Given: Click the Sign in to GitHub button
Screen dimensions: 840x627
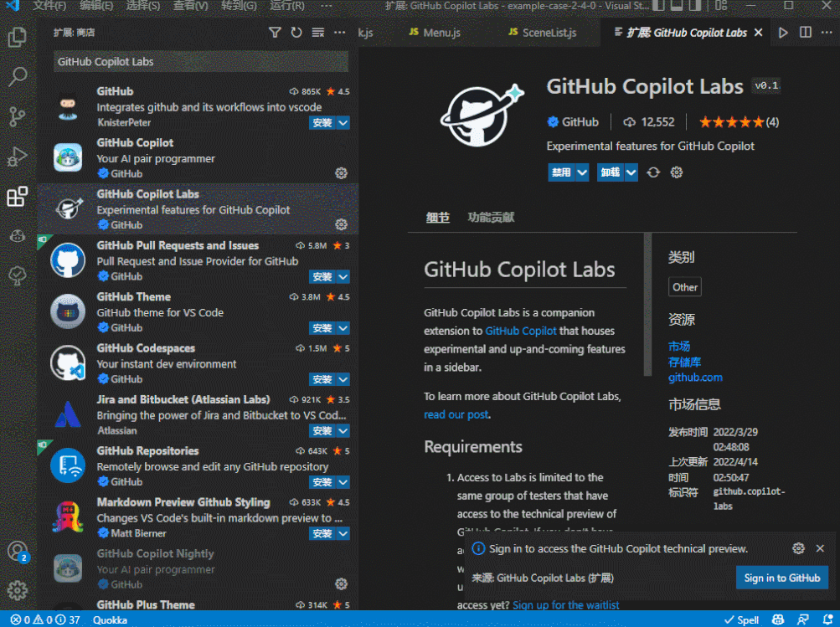Looking at the screenshot, I should [781, 578].
